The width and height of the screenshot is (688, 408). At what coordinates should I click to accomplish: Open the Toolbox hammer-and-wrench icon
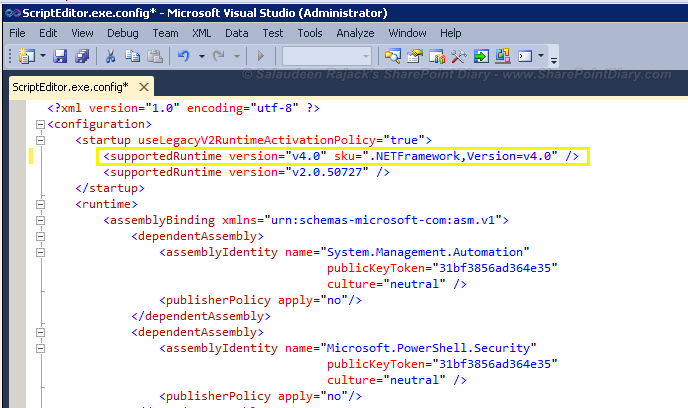coord(459,56)
